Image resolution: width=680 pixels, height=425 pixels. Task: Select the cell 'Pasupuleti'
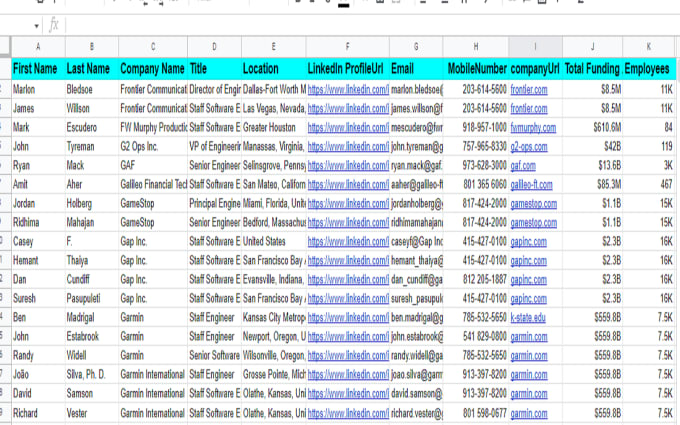click(92, 299)
